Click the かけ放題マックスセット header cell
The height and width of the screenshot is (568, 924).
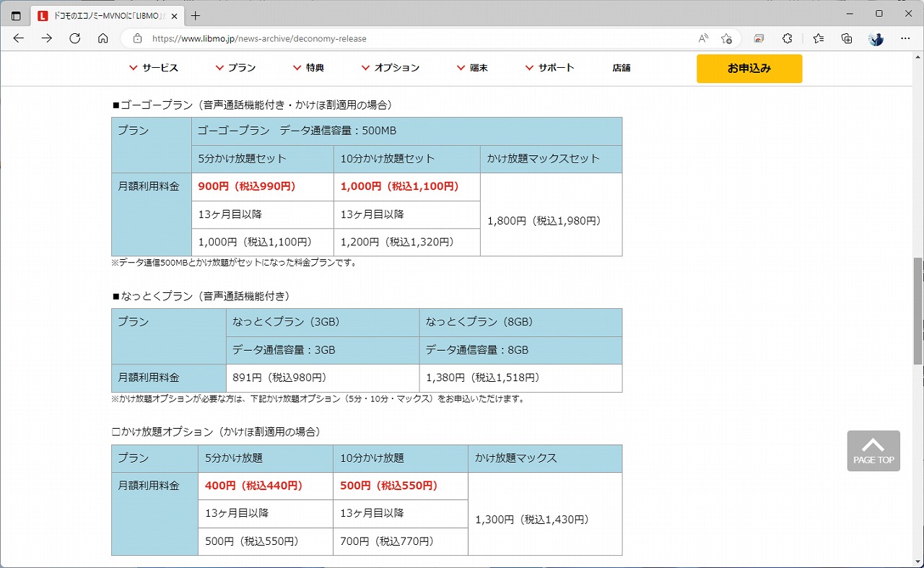(551, 159)
